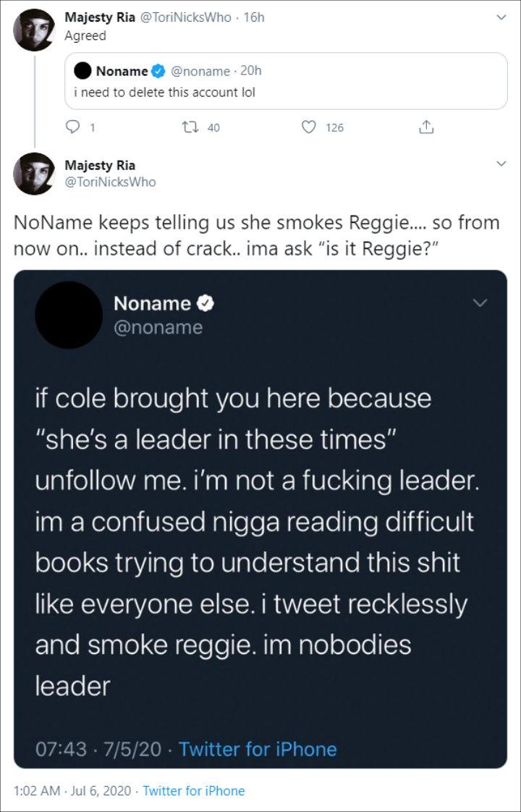The image size is (521, 812).
Task: Open second tweet's dropdown chevron menu
Action: (x=501, y=166)
